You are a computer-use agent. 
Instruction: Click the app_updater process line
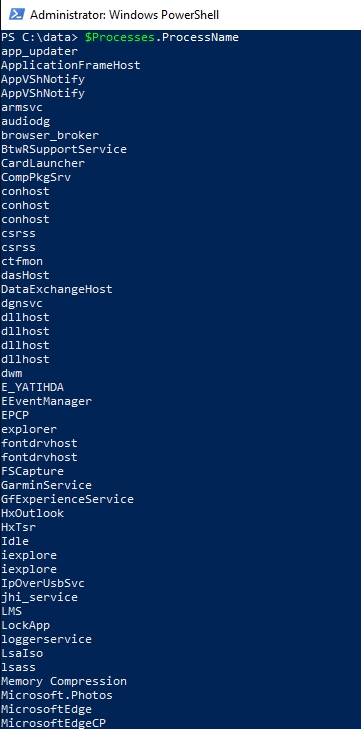(x=40, y=52)
